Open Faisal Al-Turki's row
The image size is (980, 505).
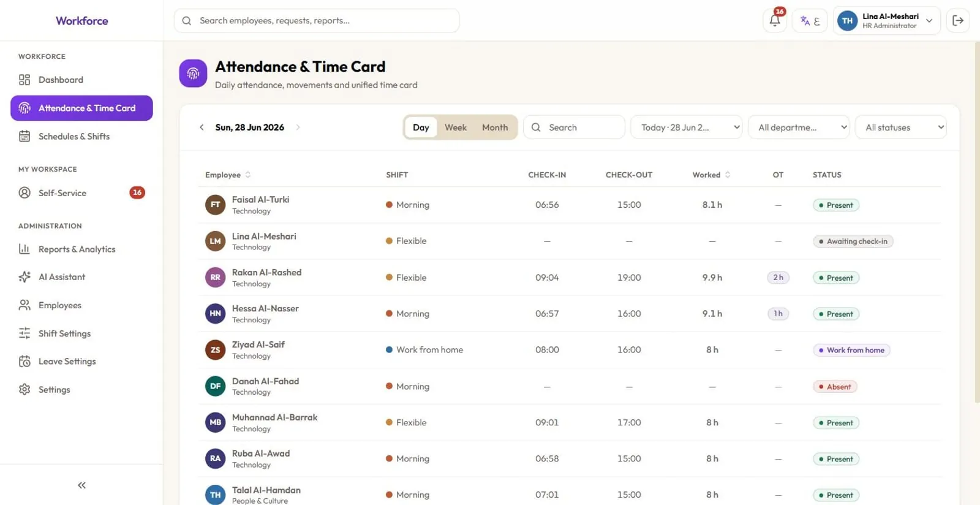(570, 205)
